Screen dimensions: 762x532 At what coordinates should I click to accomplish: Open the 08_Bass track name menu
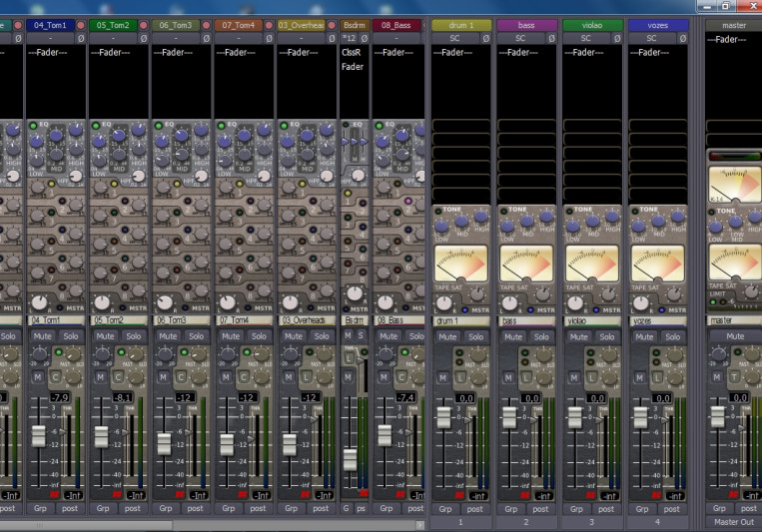click(396, 25)
